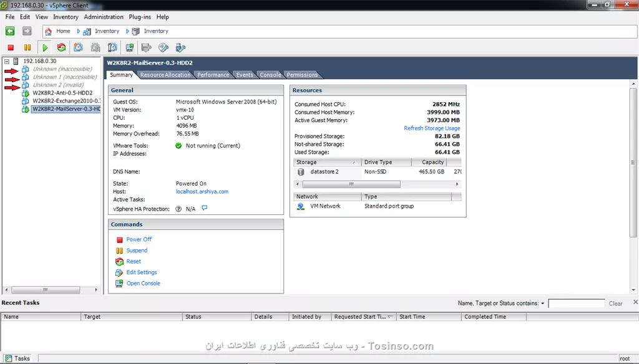Click the storage table horizontal scrollbar thumb
The image size is (639, 364).
pyautogui.click(x=351, y=184)
